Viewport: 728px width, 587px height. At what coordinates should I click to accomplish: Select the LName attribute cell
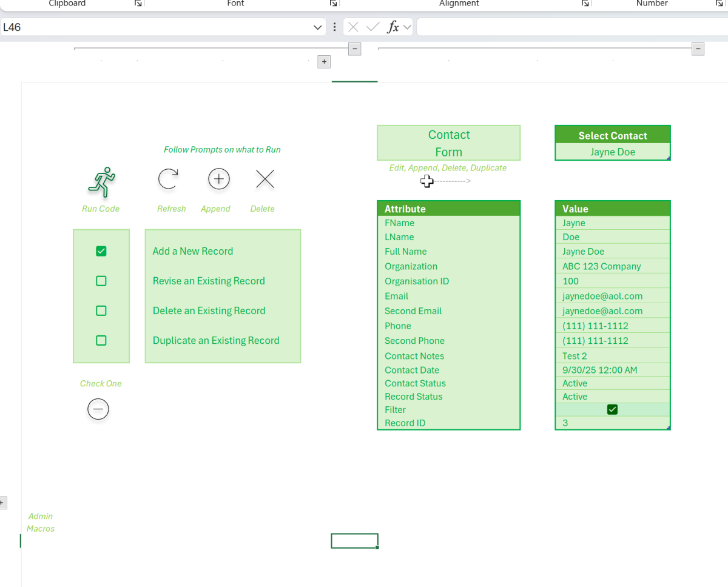[449, 237]
